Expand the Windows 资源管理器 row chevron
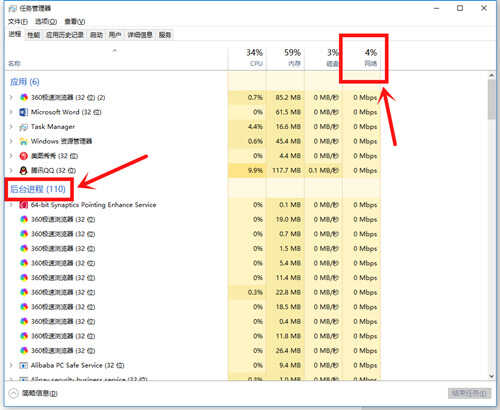The image size is (500, 410). [11, 141]
